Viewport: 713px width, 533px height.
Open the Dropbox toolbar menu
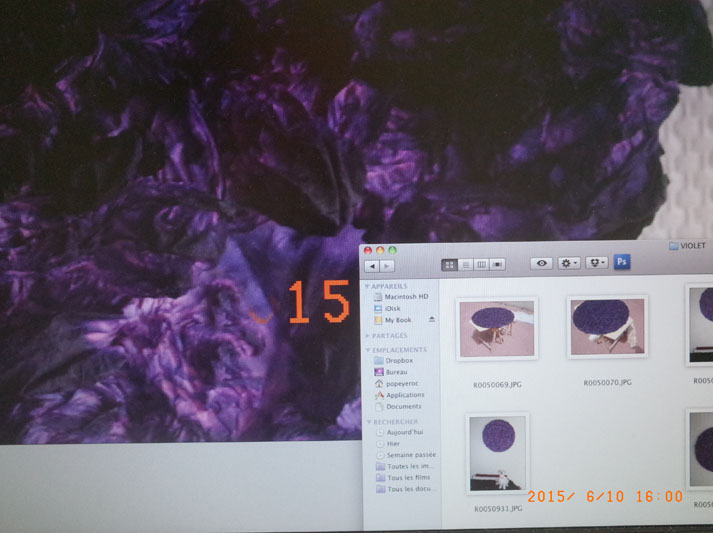[x=596, y=262]
